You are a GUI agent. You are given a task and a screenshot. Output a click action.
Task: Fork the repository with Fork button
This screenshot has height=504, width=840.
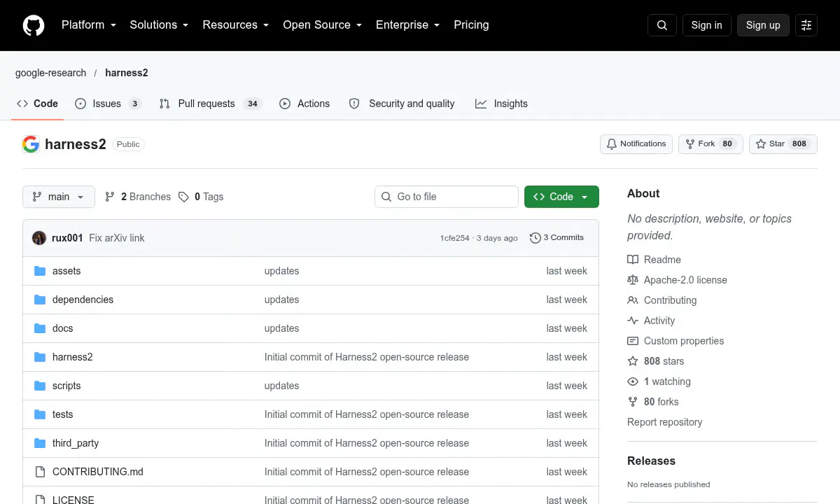tap(710, 144)
